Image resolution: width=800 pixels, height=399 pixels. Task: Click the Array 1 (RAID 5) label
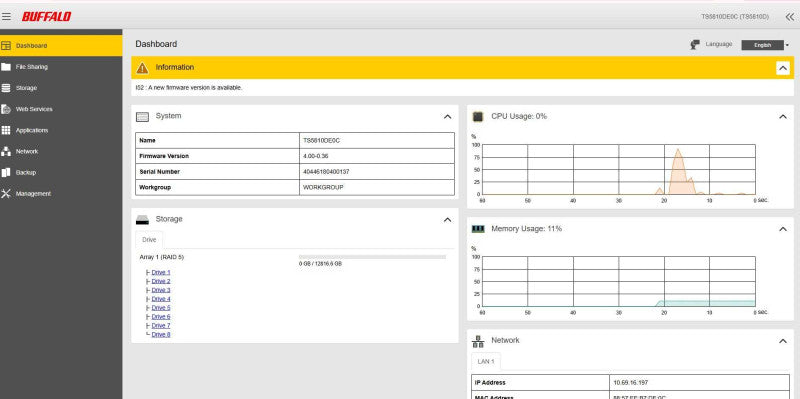pyautogui.click(x=161, y=257)
